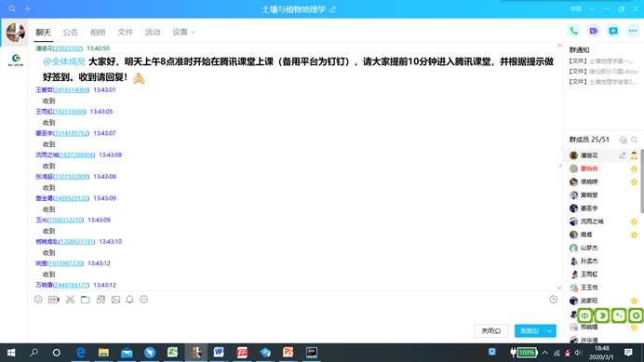644x362 pixels.
Task: Click the 关闭(C) button
Action: (490, 330)
